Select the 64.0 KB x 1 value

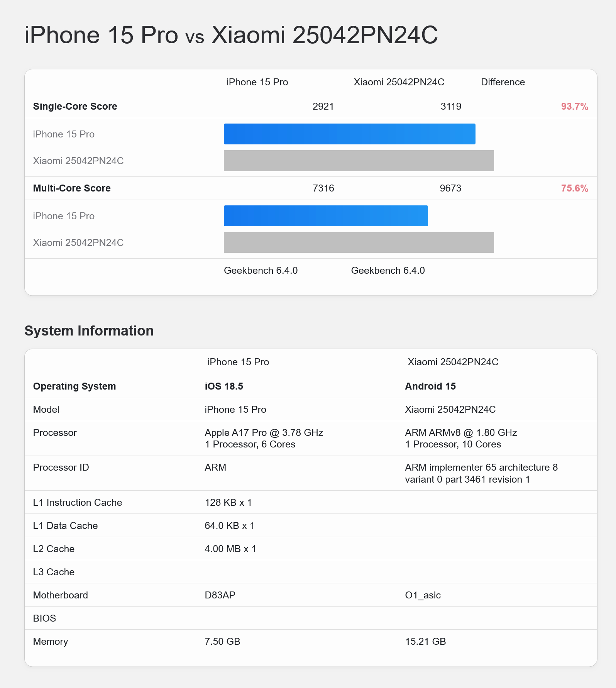tap(230, 526)
